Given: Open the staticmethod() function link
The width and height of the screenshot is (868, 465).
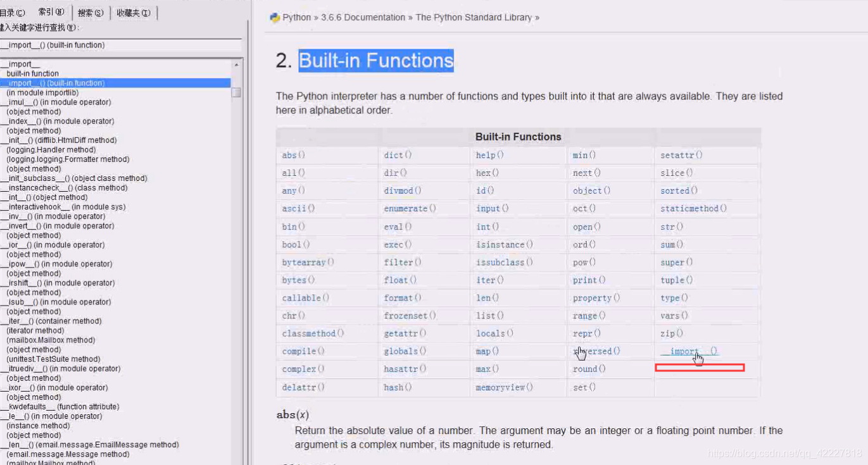Looking at the screenshot, I should pyautogui.click(x=694, y=208).
